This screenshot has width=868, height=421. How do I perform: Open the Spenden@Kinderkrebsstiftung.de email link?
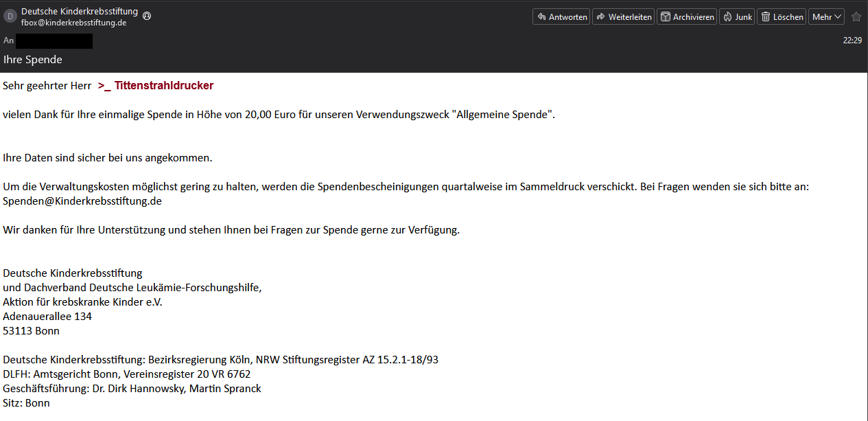[x=82, y=201]
